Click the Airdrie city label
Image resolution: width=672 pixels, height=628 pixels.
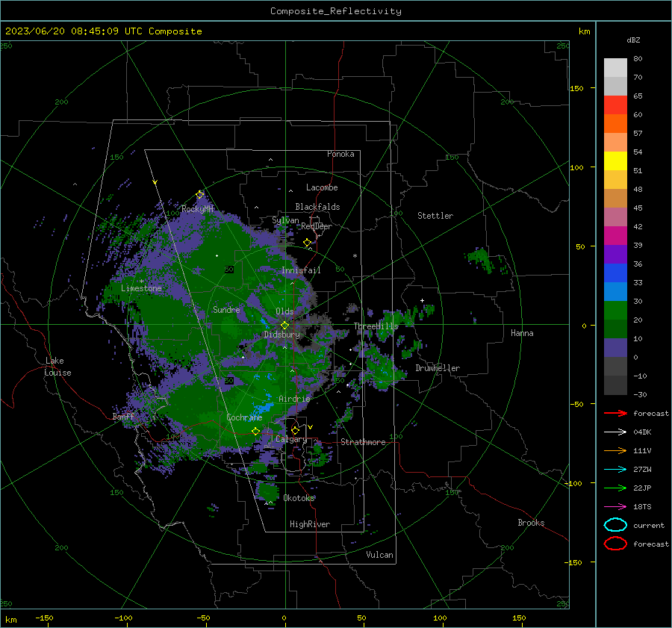point(294,399)
